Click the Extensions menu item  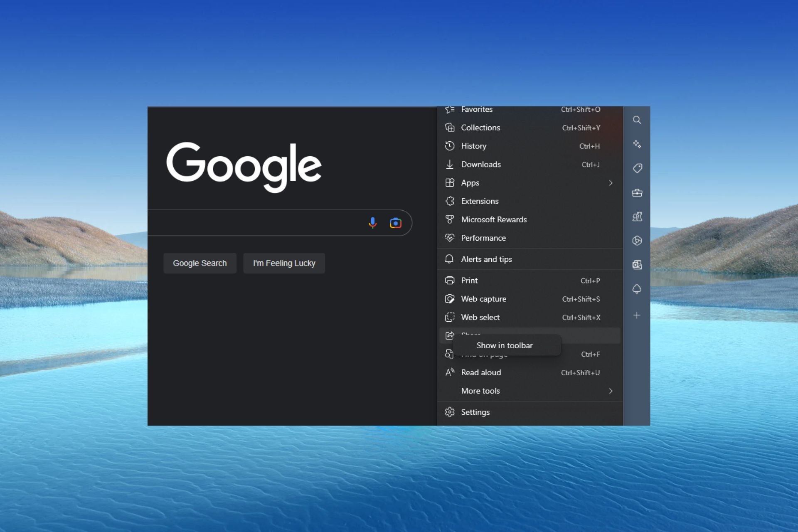pyautogui.click(x=480, y=201)
